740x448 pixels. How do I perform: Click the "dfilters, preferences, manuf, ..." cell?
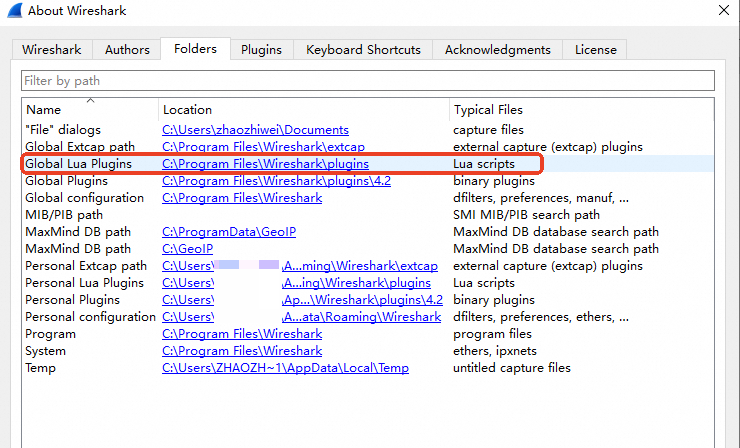(x=541, y=198)
